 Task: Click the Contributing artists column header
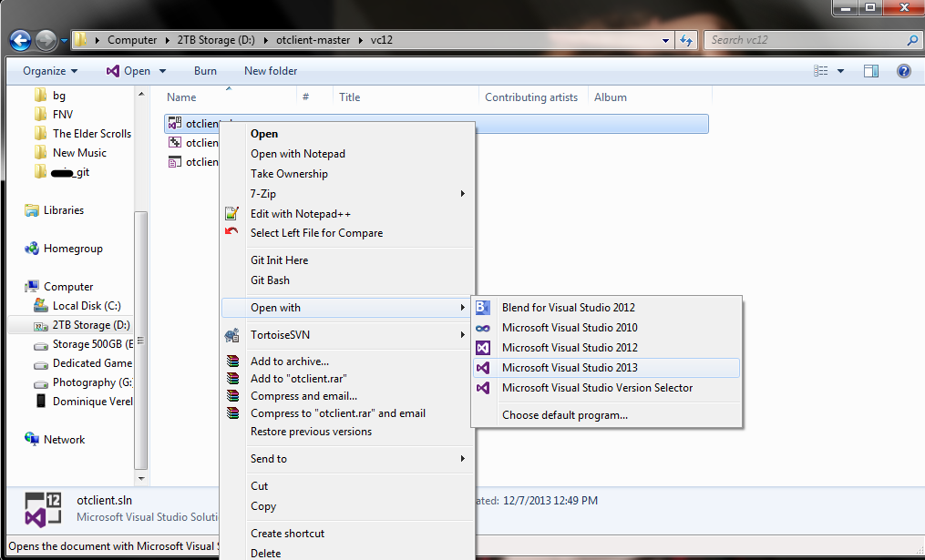point(533,97)
